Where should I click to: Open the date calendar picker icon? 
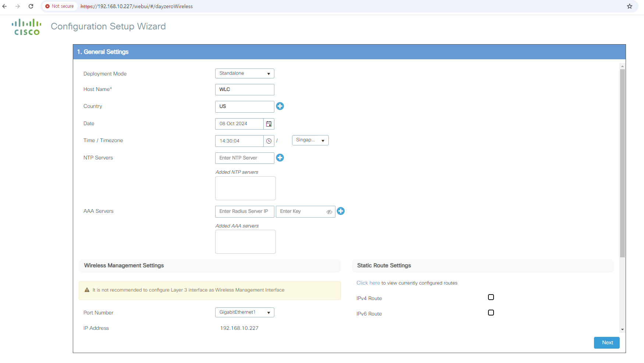269,124
